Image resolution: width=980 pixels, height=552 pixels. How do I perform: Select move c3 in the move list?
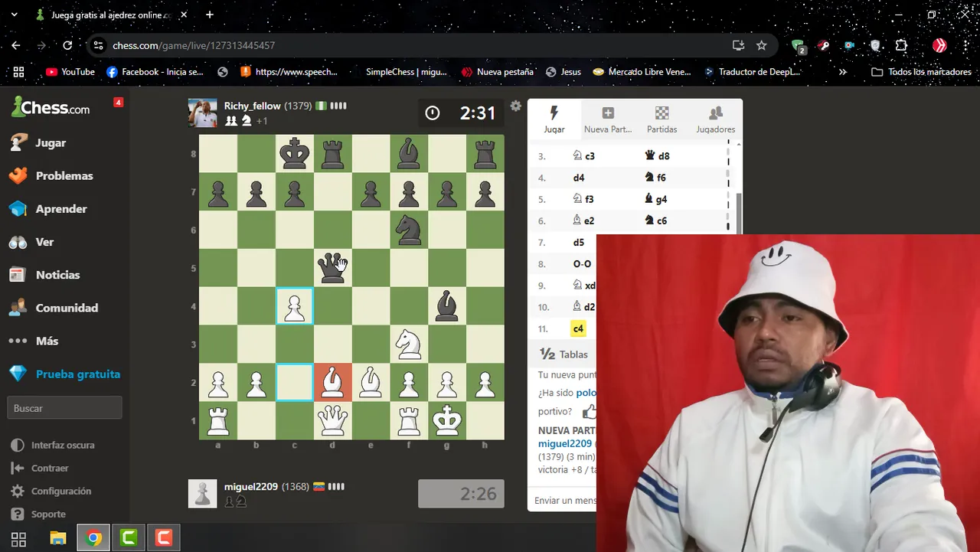point(584,156)
